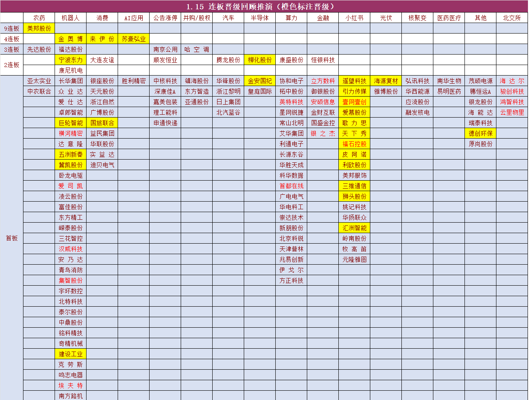Click the highlighted cell 巨轮智能
Image resolution: width=532 pixels, height=400 pixels.
[71, 123]
